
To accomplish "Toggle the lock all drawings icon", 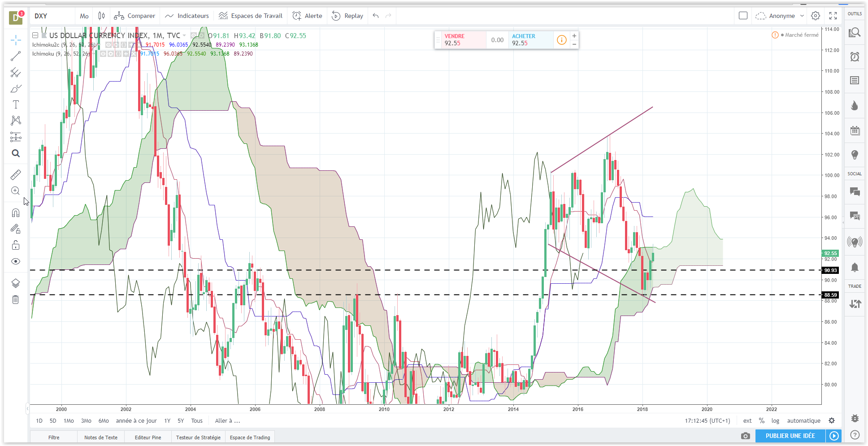I will [x=16, y=245].
